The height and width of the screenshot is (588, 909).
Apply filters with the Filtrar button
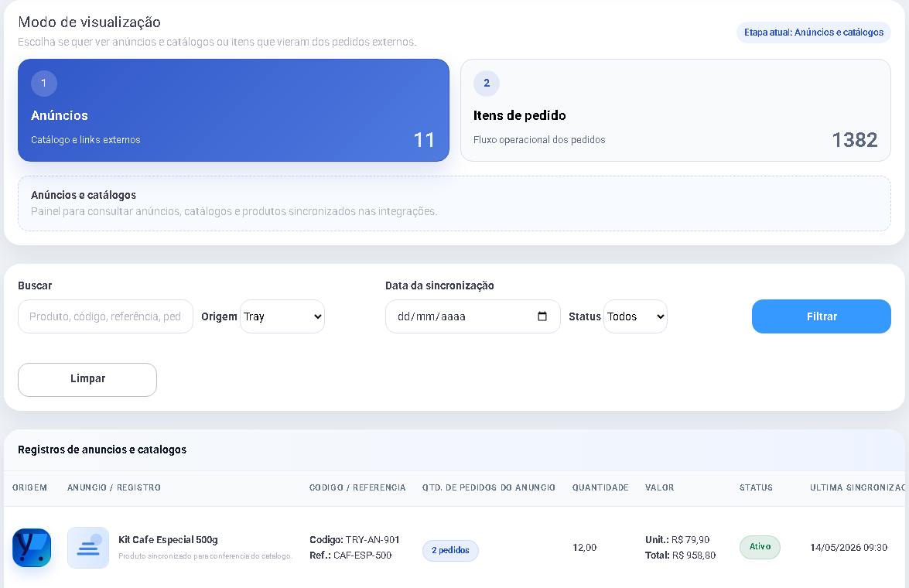pos(822,316)
